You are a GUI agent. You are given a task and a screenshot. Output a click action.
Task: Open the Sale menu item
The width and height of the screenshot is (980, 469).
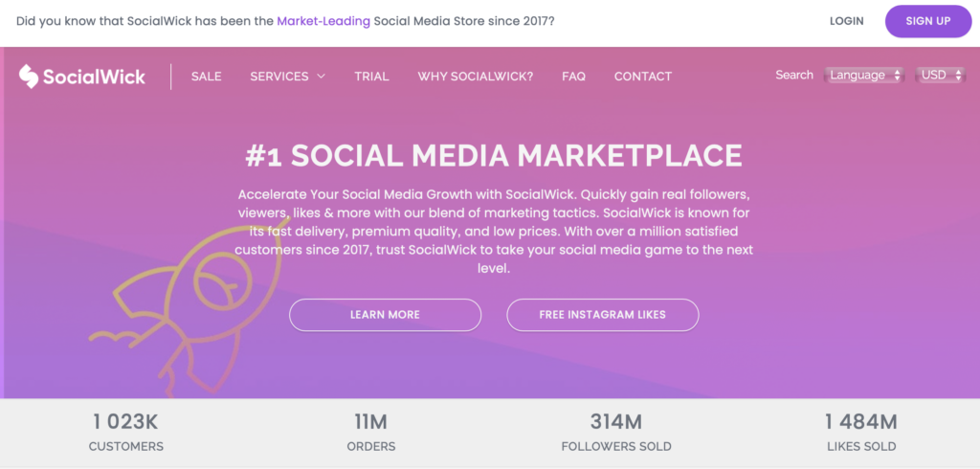(x=206, y=77)
